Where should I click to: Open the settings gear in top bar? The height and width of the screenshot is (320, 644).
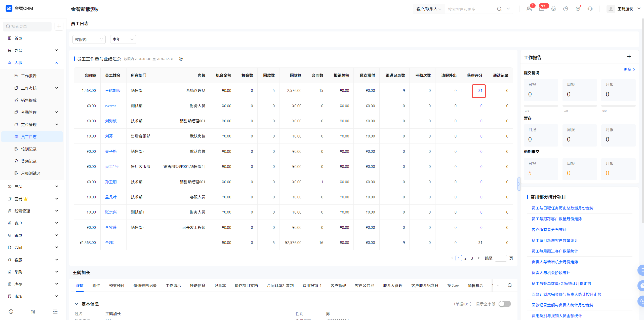point(553,9)
